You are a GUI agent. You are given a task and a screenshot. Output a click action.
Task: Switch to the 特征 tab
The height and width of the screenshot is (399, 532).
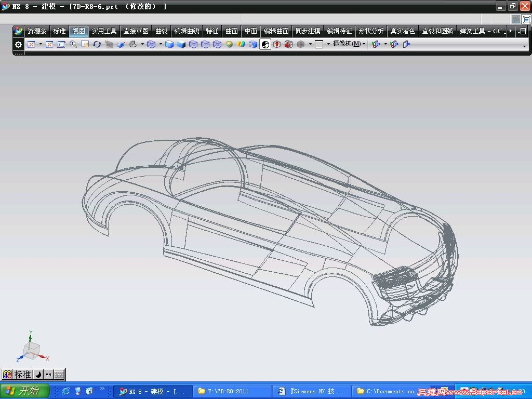point(212,31)
